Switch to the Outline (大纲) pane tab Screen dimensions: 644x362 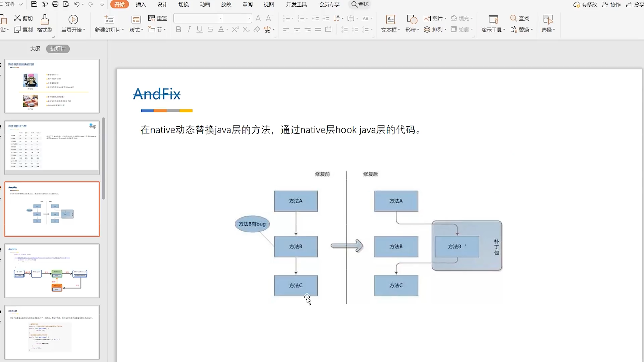35,49
